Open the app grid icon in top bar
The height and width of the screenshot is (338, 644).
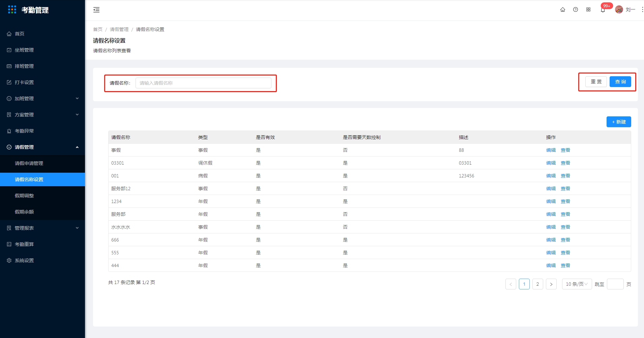588,9
